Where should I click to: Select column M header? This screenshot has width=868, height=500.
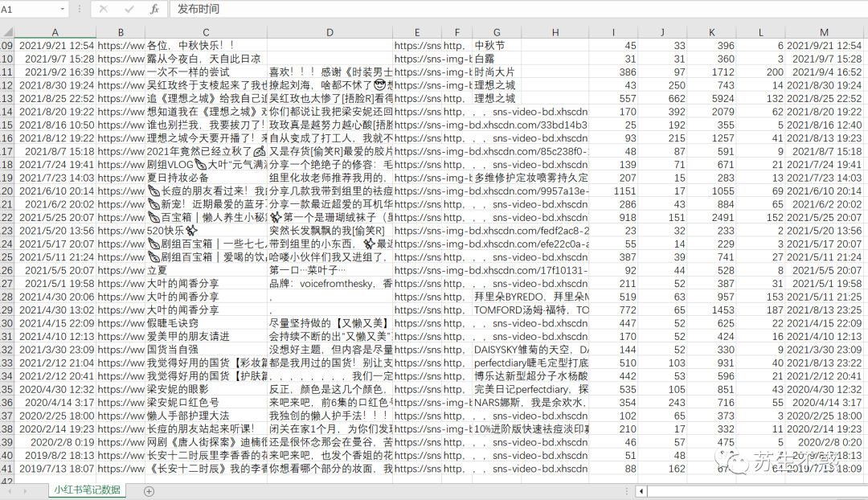tap(824, 32)
